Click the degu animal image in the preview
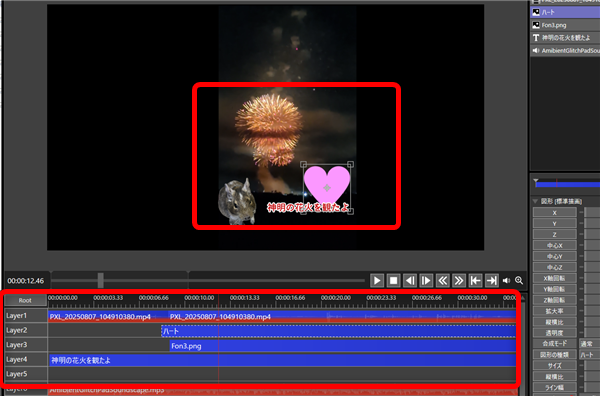600x396 pixels. pos(236,201)
